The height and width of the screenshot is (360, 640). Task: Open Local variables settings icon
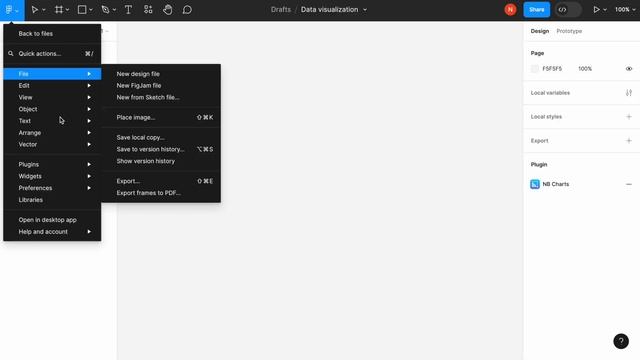click(629, 93)
